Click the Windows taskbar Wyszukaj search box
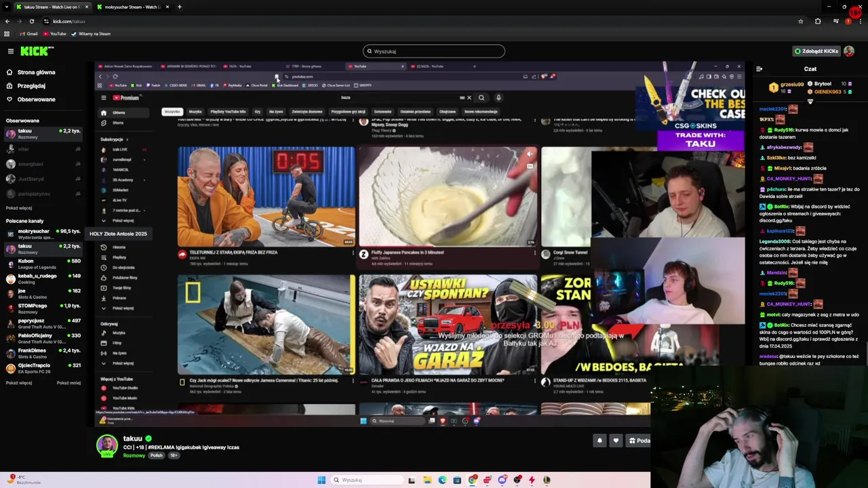Image resolution: width=868 pixels, height=488 pixels. coord(366,480)
